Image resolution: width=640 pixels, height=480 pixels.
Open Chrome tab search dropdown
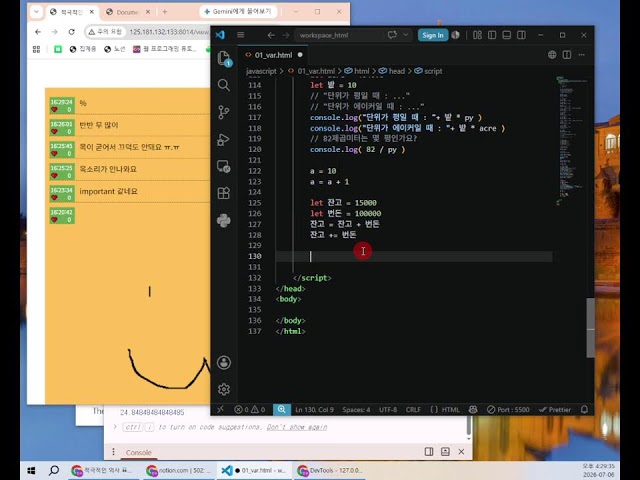pyautogui.click(x=36, y=11)
